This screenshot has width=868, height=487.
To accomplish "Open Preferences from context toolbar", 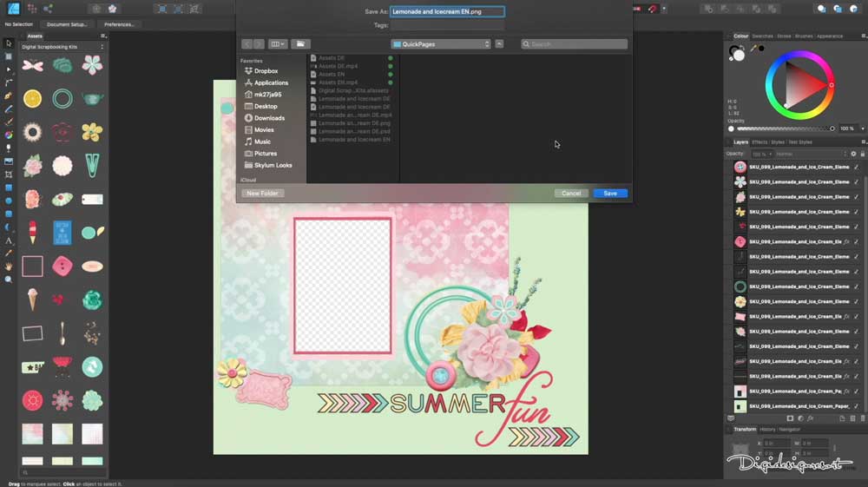I will (119, 24).
